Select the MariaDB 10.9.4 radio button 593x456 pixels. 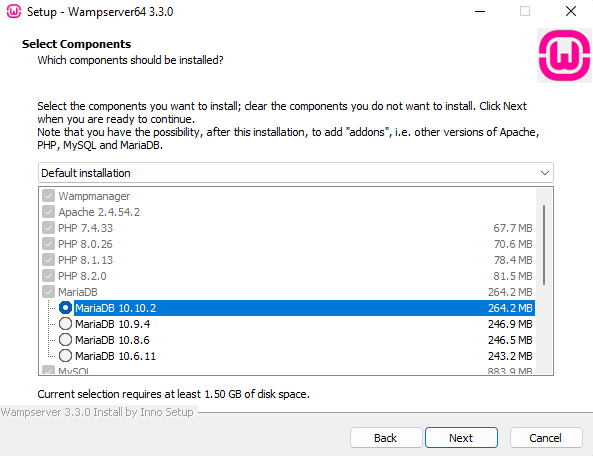65,324
